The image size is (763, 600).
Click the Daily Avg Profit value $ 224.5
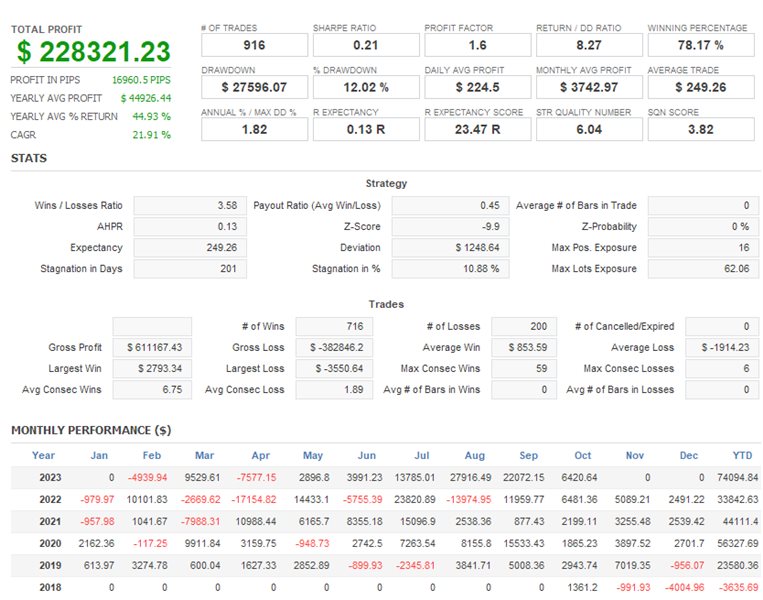[x=477, y=87]
